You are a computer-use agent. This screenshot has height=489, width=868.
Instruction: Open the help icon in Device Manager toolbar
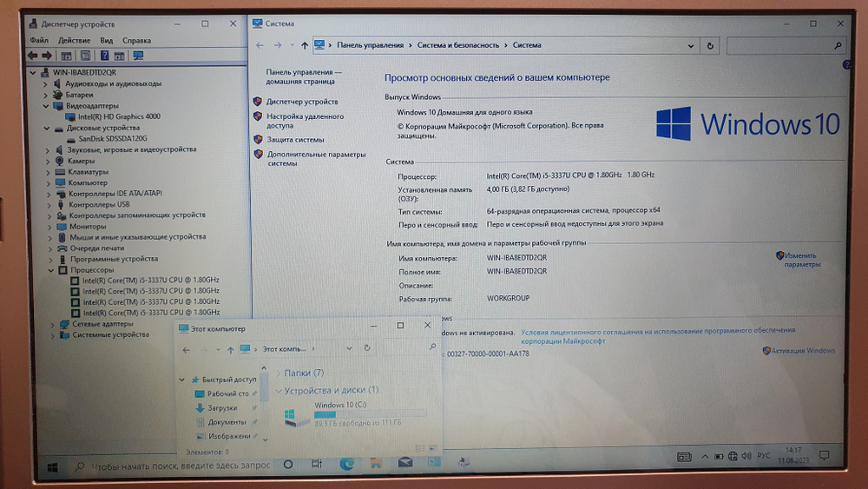pyautogui.click(x=104, y=56)
